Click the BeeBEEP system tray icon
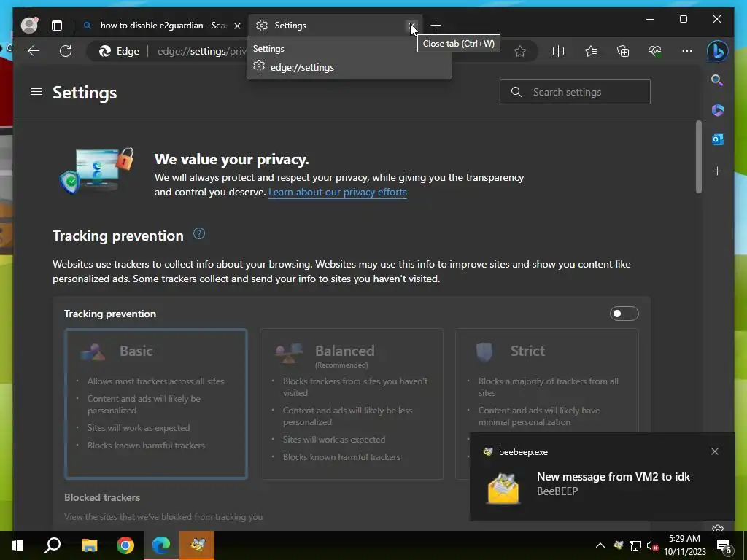Screen dimensions: 747x560 (x=619, y=545)
